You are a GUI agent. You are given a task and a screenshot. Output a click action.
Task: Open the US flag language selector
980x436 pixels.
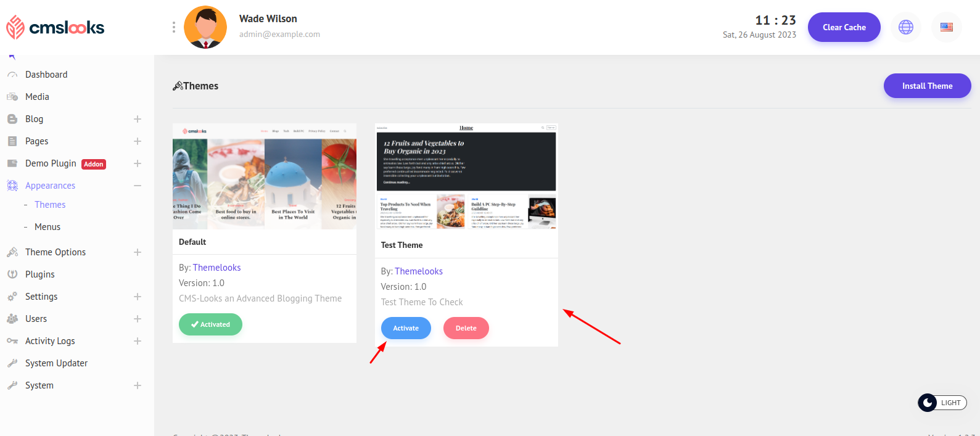pos(946,27)
